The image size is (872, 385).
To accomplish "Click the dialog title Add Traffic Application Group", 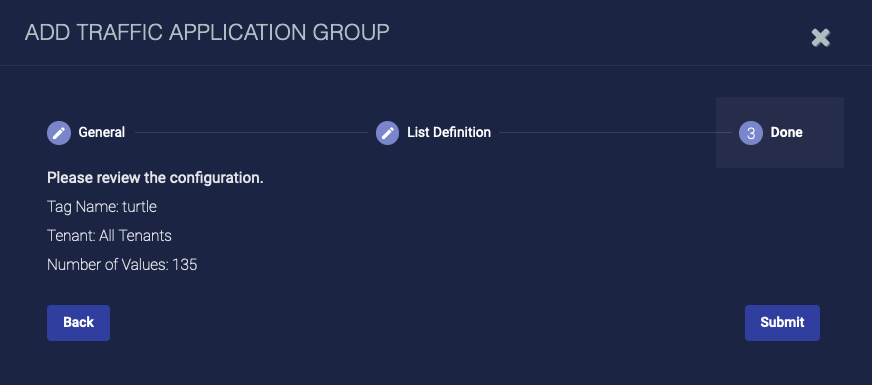I will (207, 33).
